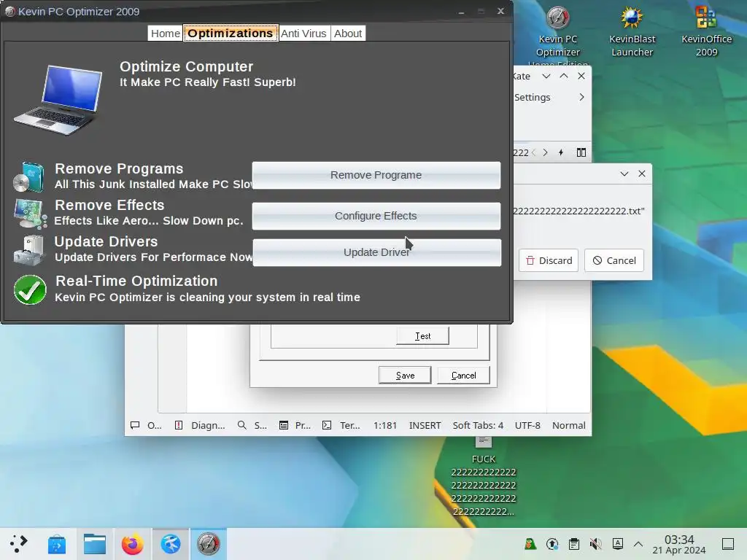
Task: Open Dolphin file manager from taskbar
Action: (x=95, y=544)
